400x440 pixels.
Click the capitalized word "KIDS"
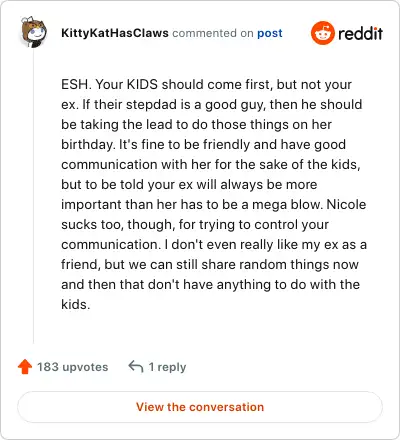click(x=142, y=84)
